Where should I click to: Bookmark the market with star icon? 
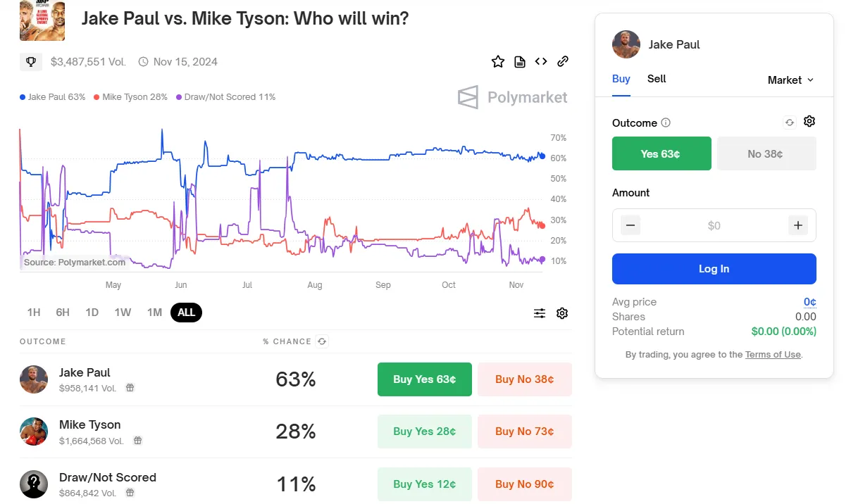(x=498, y=61)
